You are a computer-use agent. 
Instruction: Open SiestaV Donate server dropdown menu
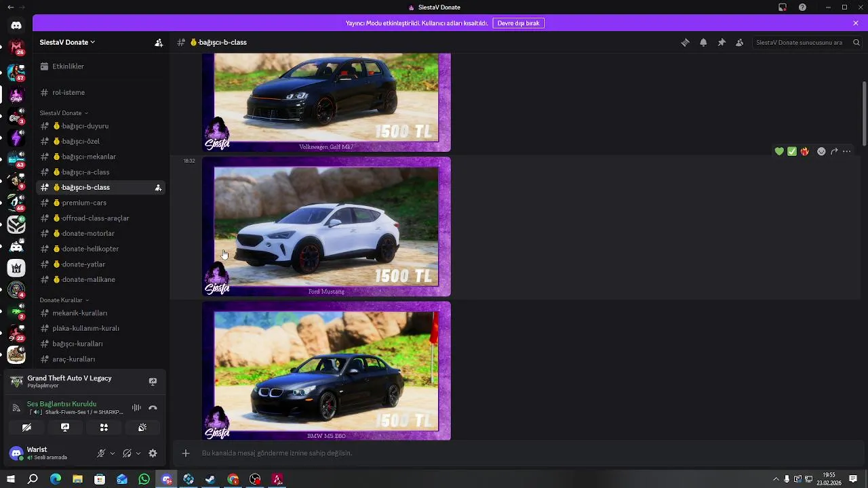[67, 42]
